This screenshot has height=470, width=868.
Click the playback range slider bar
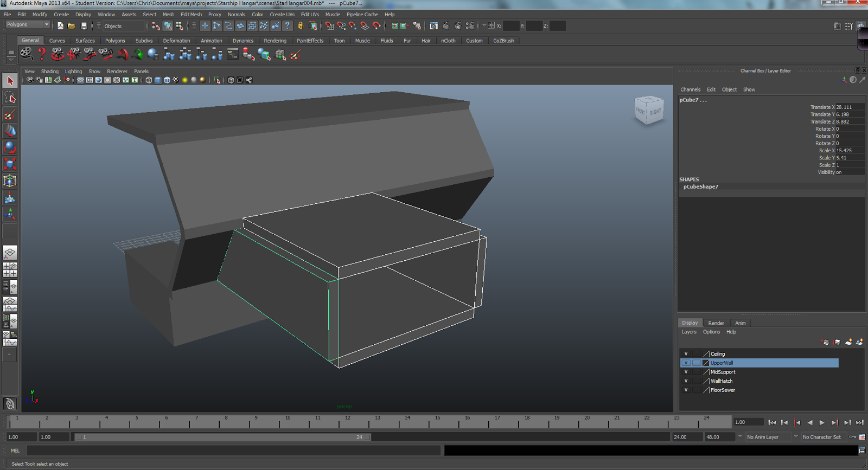tap(222, 437)
